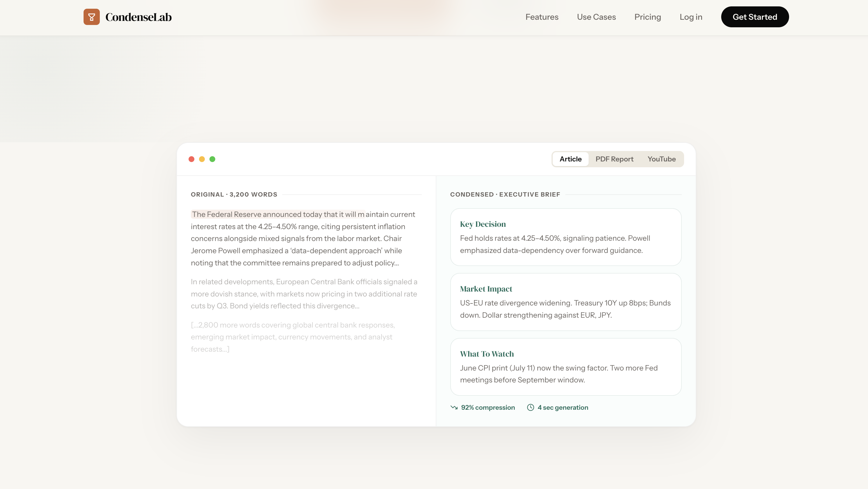868x489 pixels.
Task: Click the CondenseLab hourglass logo icon
Action: (x=91, y=17)
